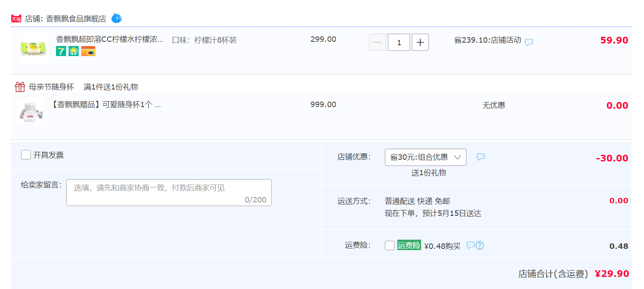Click the orange credit card icon
The height and width of the screenshot is (289, 644).
coord(88,51)
